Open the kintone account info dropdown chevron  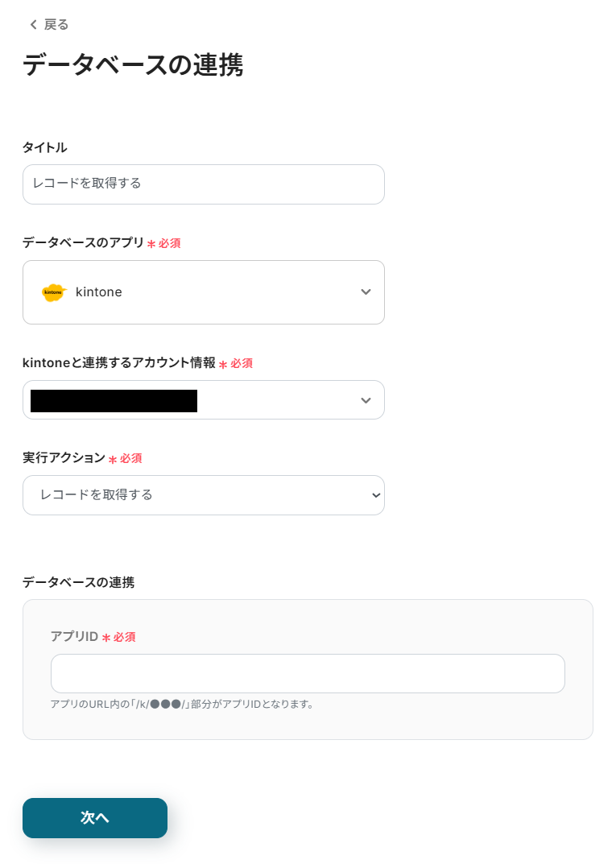pos(366,400)
